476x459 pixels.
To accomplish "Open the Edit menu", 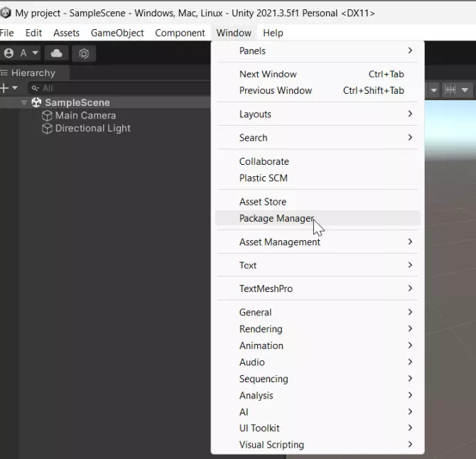I will pos(33,33).
